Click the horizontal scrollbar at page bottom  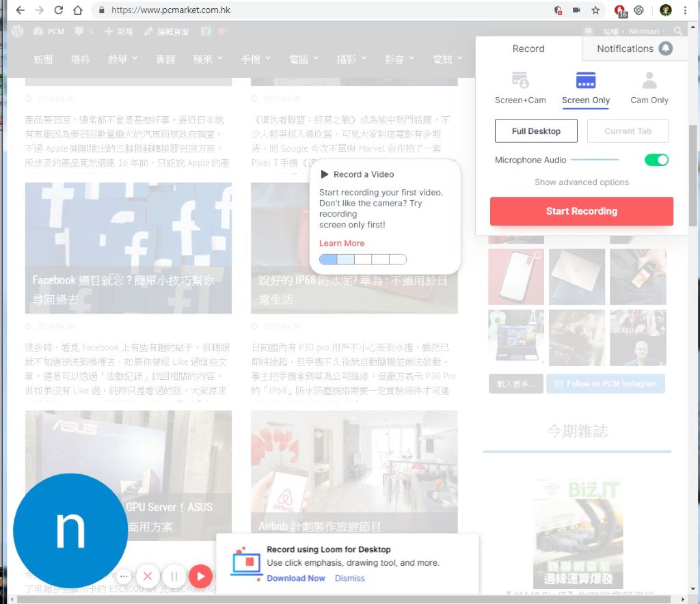coord(344,599)
